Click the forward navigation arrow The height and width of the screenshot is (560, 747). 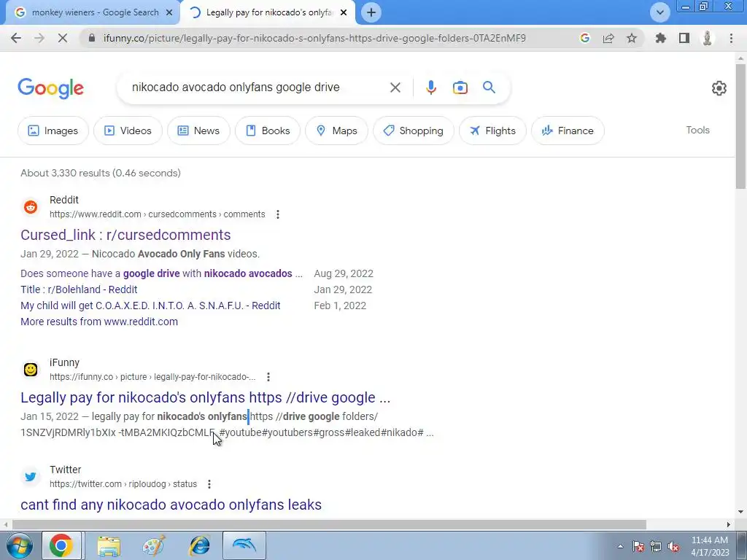coord(39,38)
